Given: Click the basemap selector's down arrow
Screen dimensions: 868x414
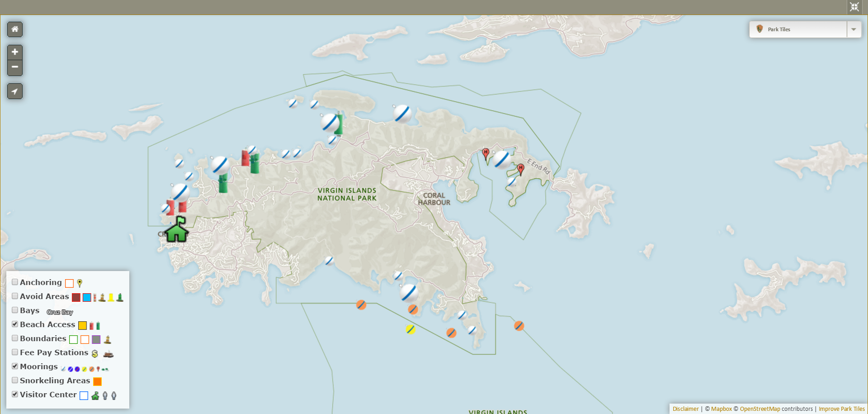Looking at the screenshot, I should (x=854, y=29).
